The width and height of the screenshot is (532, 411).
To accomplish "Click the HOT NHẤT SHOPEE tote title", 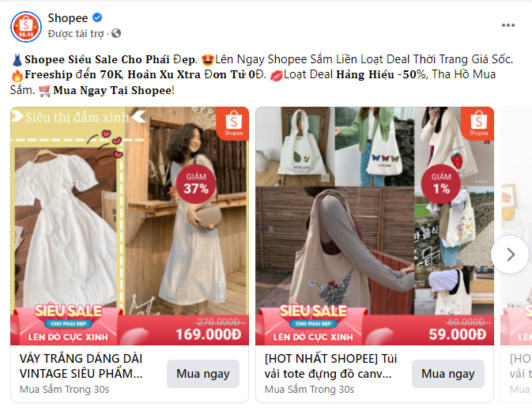I will point(330,366).
